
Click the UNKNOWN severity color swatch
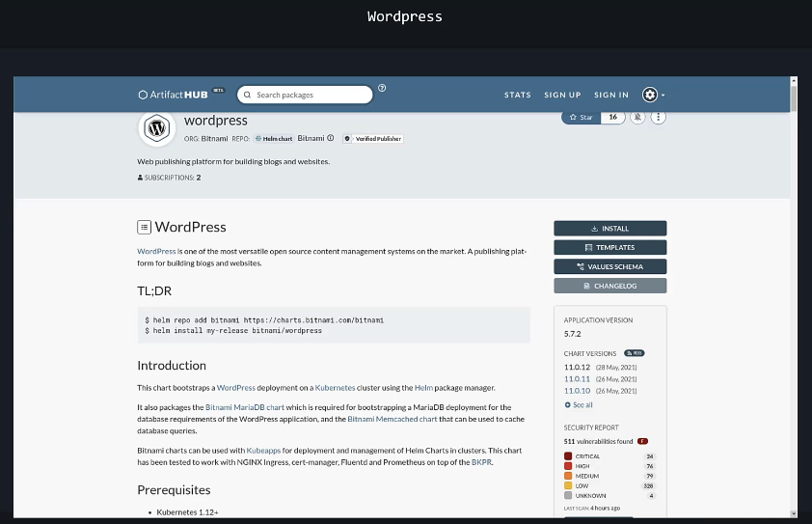pos(568,495)
